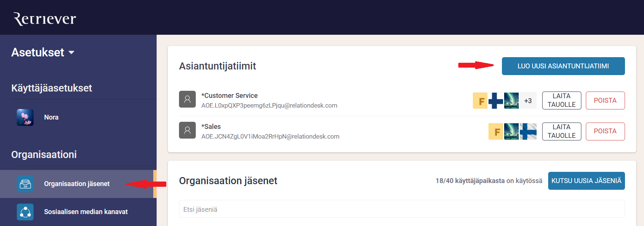Viewport: 644px width, 226px height.
Task: Click yellow F member icon in Customer Service row
Action: pyautogui.click(x=480, y=100)
